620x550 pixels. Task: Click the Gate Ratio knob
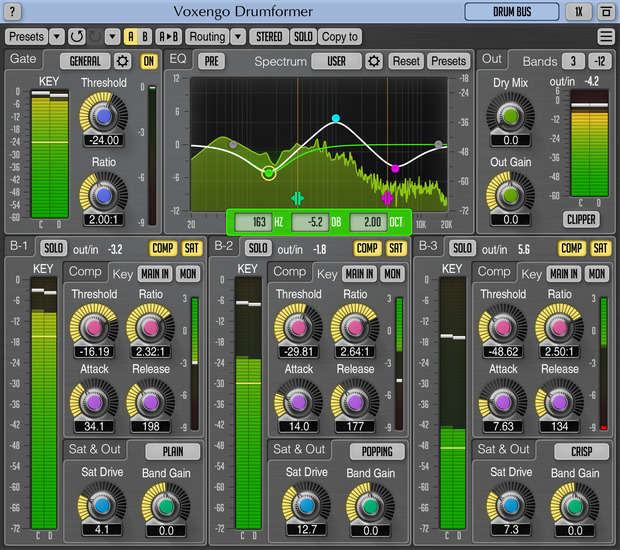pyautogui.click(x=104, y=195)
